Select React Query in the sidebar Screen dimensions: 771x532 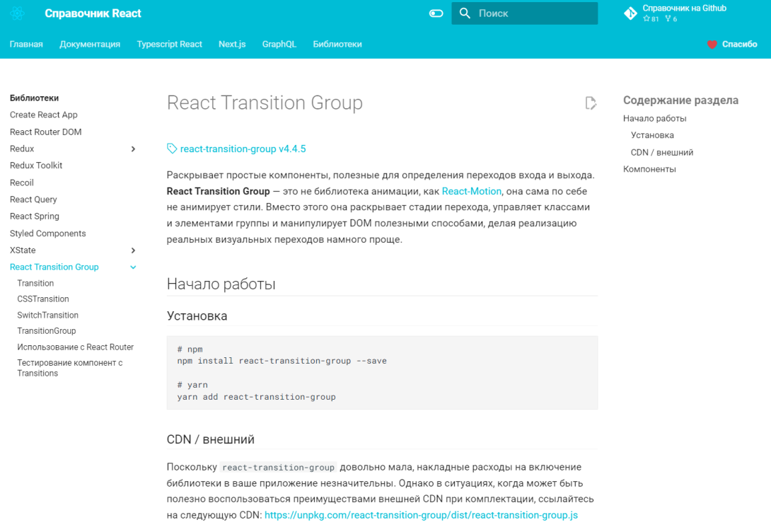[x=33, y=199]
